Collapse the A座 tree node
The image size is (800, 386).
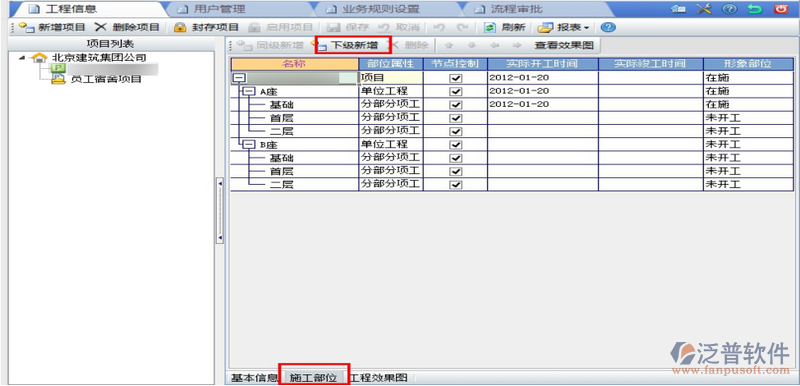[x=248, y=92]
